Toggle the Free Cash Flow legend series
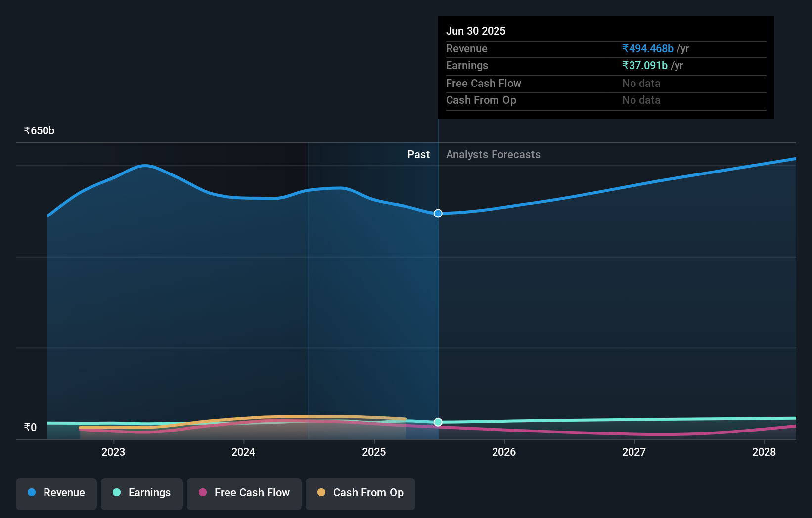The width and height of the screenshot is (812, 518). pyautogui.click(x=244, y=494)
